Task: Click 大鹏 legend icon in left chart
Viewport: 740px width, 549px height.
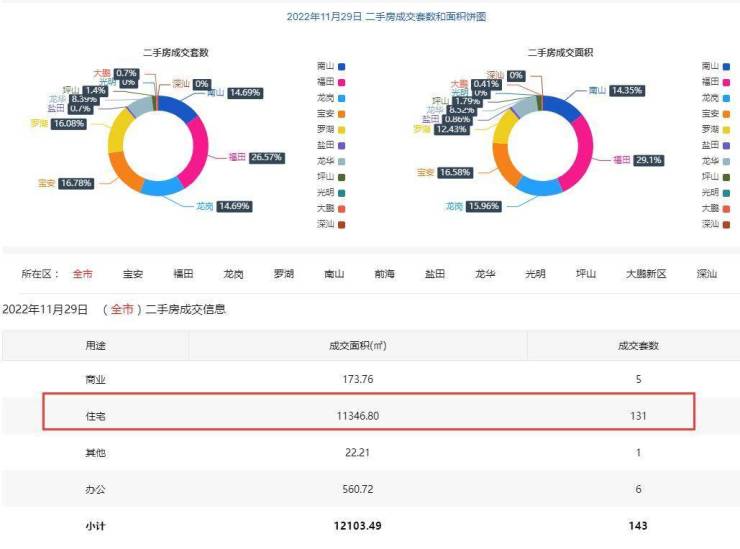Action: [x=341, y=209]
